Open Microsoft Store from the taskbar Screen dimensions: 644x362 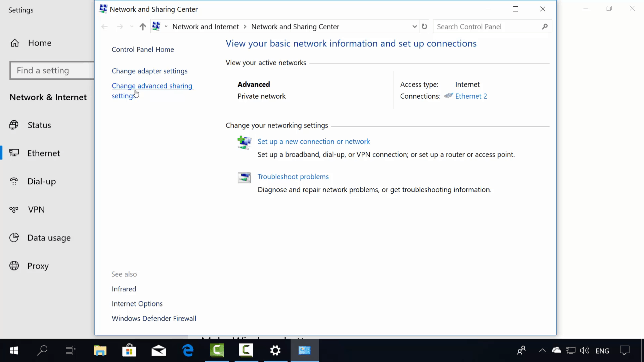tap(129, 350)
